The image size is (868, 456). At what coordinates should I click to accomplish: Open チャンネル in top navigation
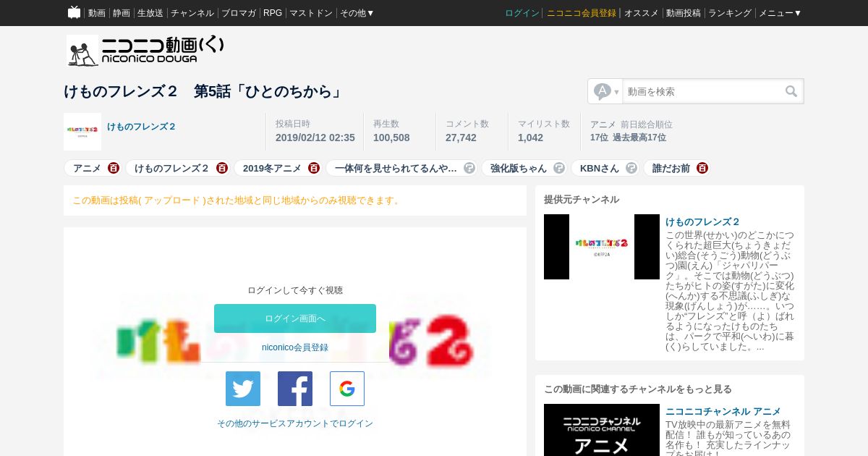192,13
